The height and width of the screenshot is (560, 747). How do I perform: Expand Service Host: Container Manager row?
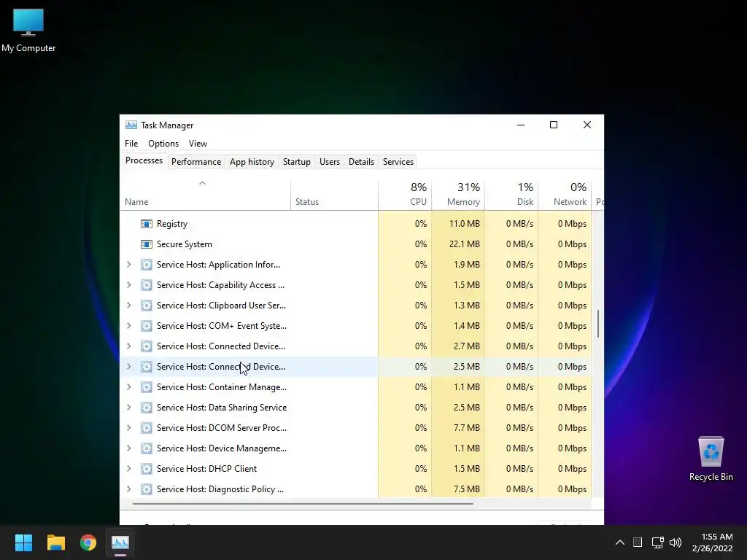128,387
